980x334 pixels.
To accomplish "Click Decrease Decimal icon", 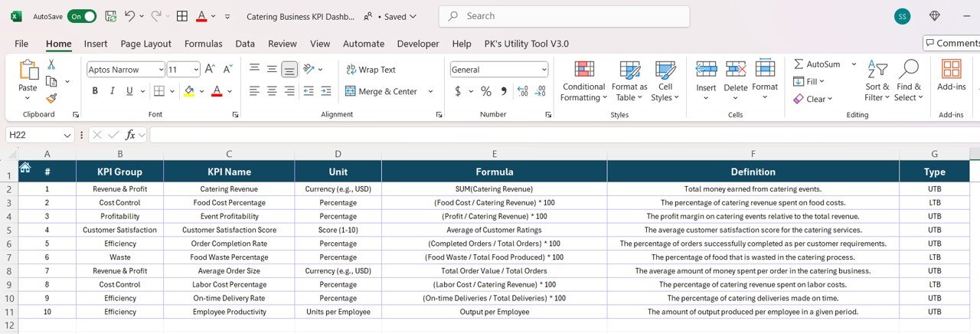I will tap(541, 91).
